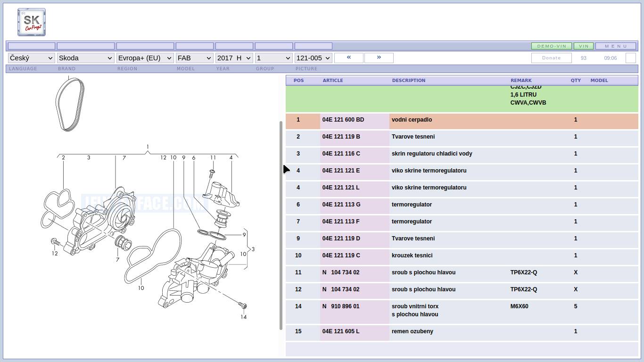
Task: Click the Donate button
Action: [552, 58]
